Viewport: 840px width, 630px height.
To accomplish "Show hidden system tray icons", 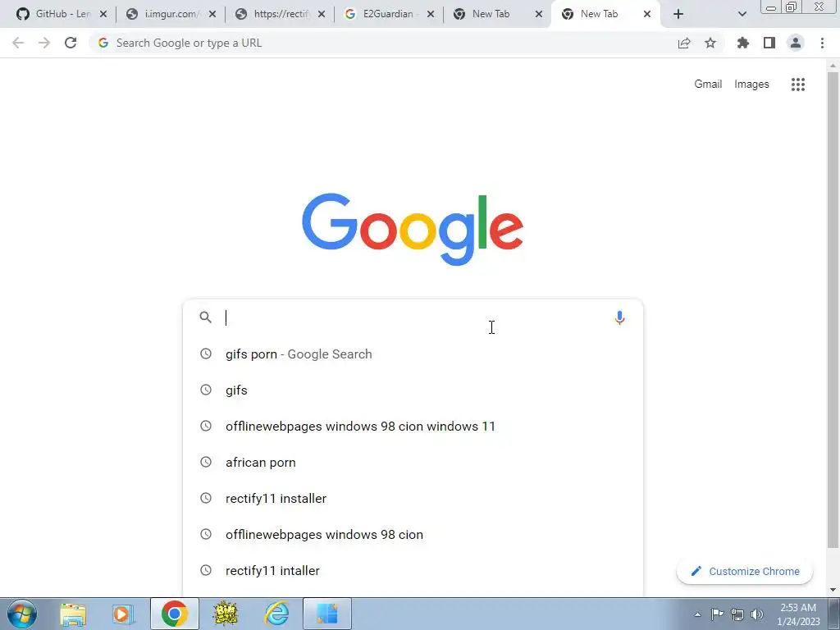I will click(697, 614).
